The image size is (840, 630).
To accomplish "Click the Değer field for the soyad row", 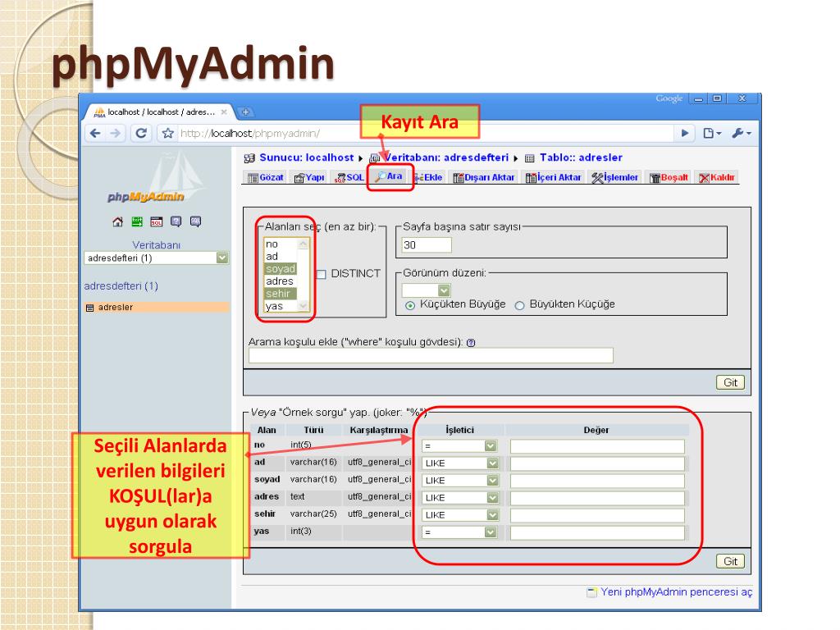I will [x=597, y=481].
